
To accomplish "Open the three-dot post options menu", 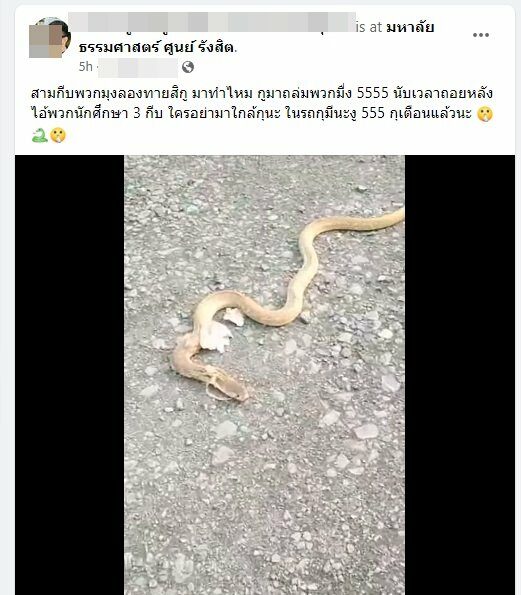I will (x=480, y=35).
